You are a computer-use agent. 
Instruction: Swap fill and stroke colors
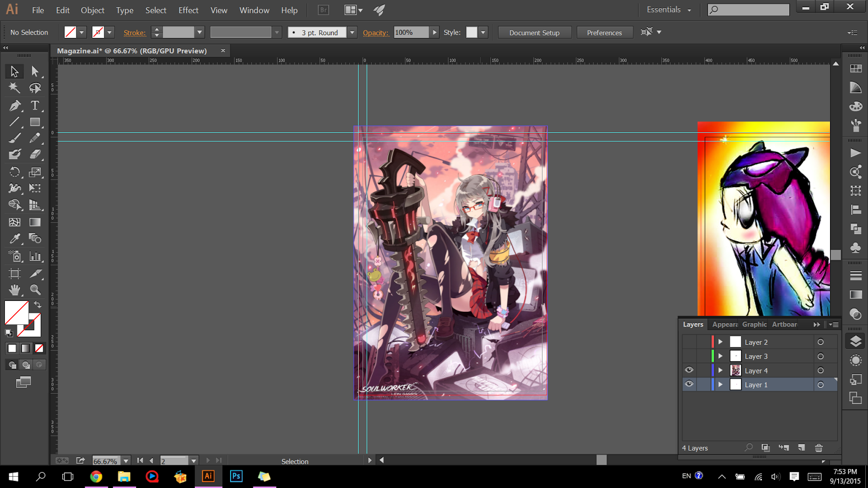click(x=37, y=305)
